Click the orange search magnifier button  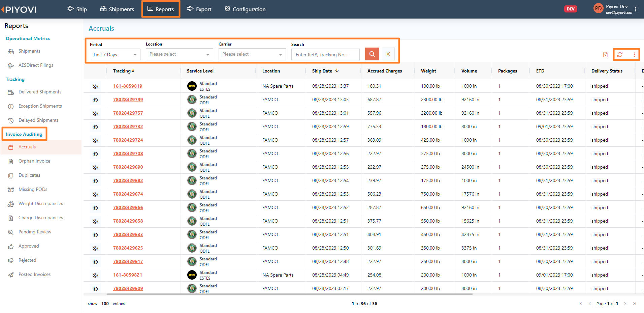click(372, 54)
